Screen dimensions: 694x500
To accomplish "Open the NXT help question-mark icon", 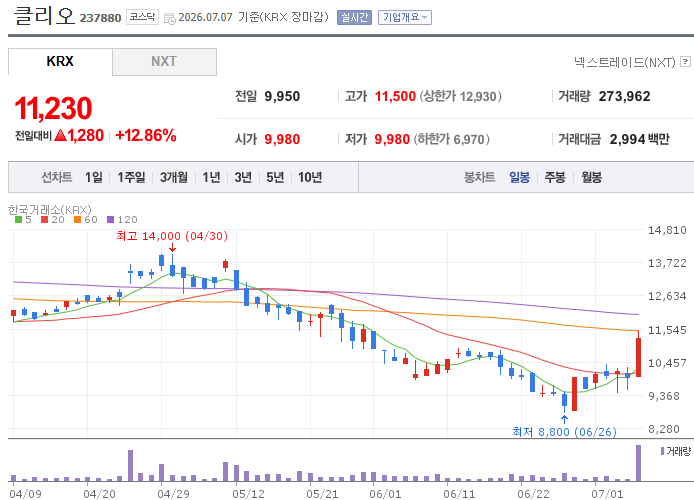I will (x=685, y=62).
